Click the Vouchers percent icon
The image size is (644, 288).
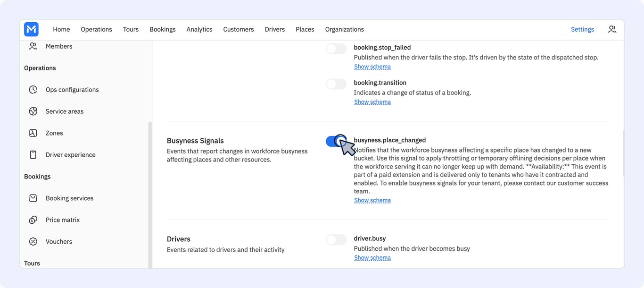33,242
